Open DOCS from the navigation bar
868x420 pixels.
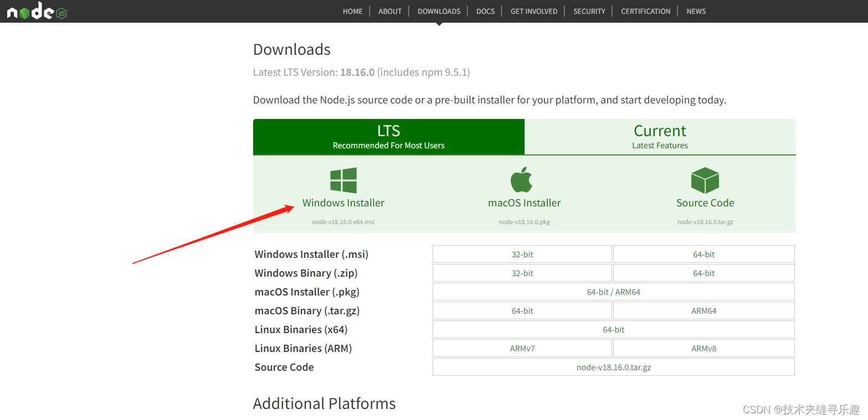pyautogui.click(x=486, y=11)
